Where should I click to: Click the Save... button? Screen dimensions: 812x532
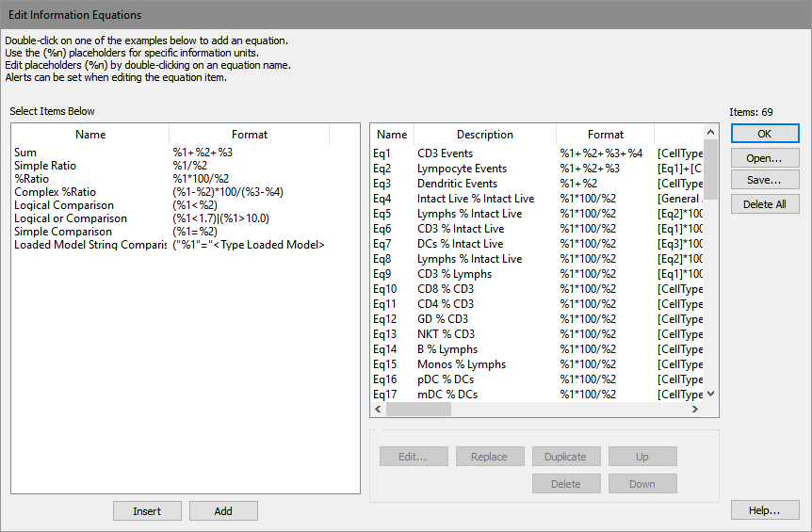click(764, 181)
